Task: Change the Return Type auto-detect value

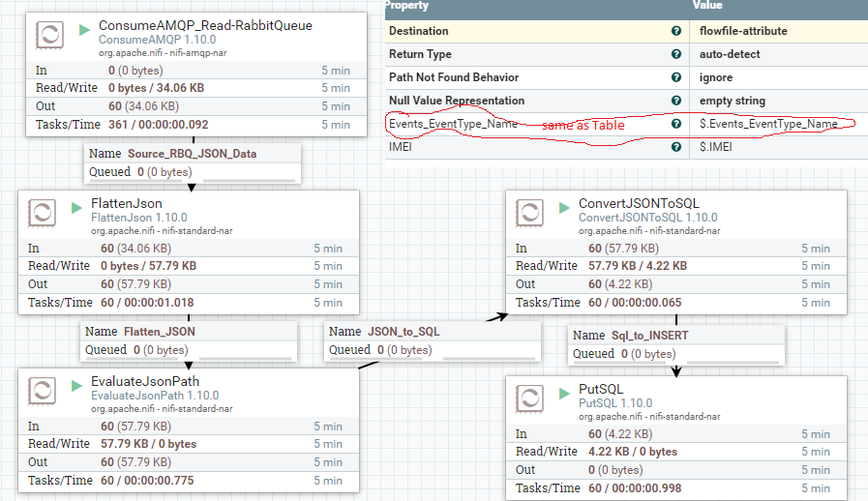Action: pyautogui.click(x=731, y=54)
